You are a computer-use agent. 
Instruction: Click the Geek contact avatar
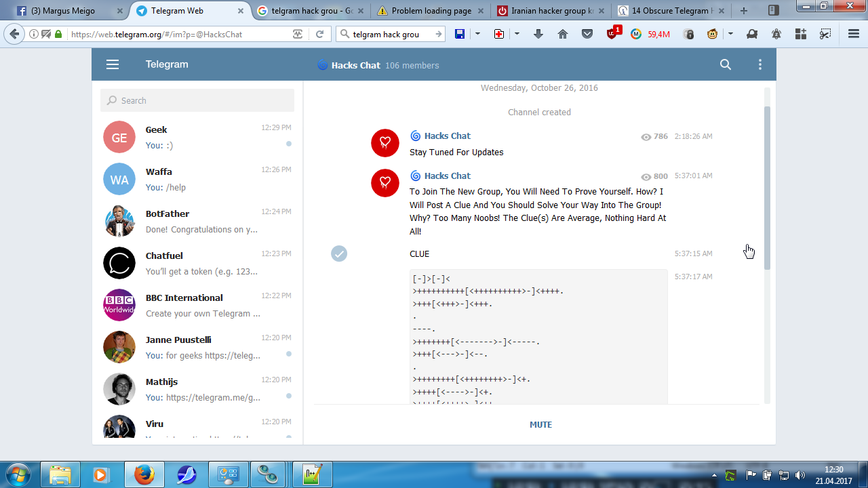[119, 137]
